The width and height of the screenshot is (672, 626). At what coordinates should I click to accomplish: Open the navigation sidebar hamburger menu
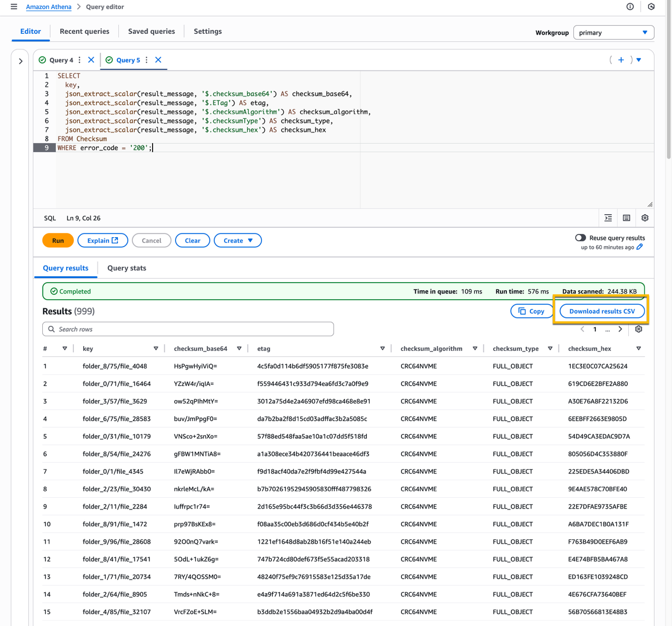[x=14, y=7]
